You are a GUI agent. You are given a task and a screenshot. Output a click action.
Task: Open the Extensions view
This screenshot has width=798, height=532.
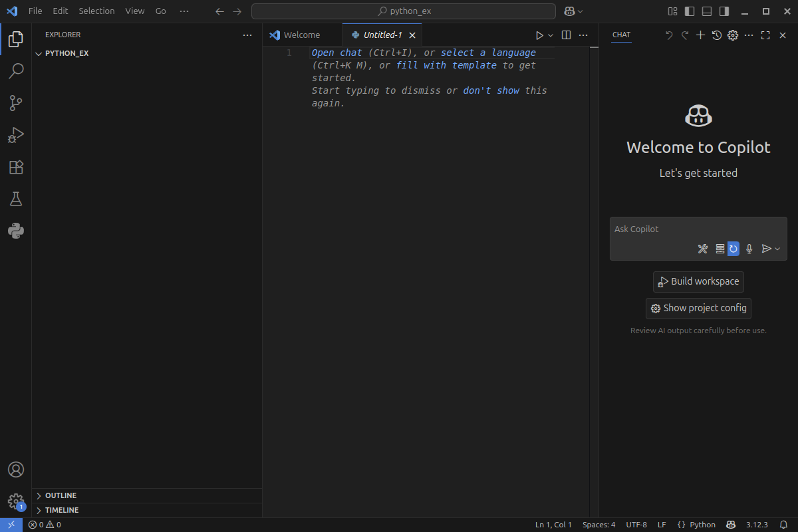tap(16, 167)
